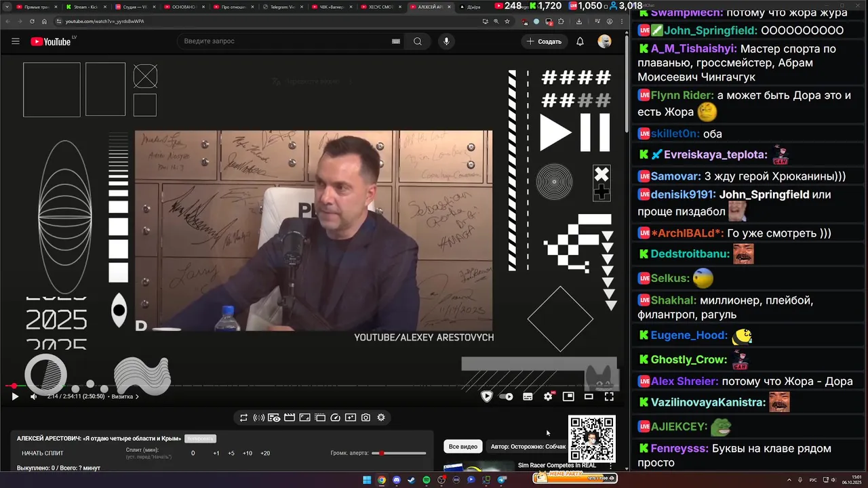Adjust the Громк. алерта volume slider
868x488 pixels.
399,453
